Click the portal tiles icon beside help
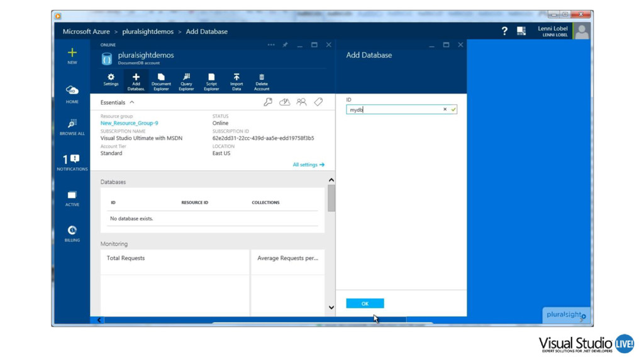 521,31
